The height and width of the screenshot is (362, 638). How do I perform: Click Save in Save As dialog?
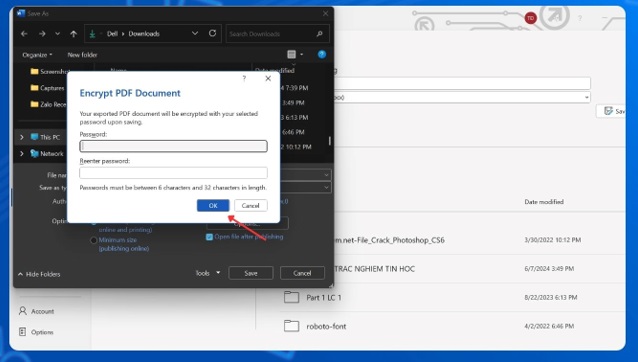tap(251, 273)
